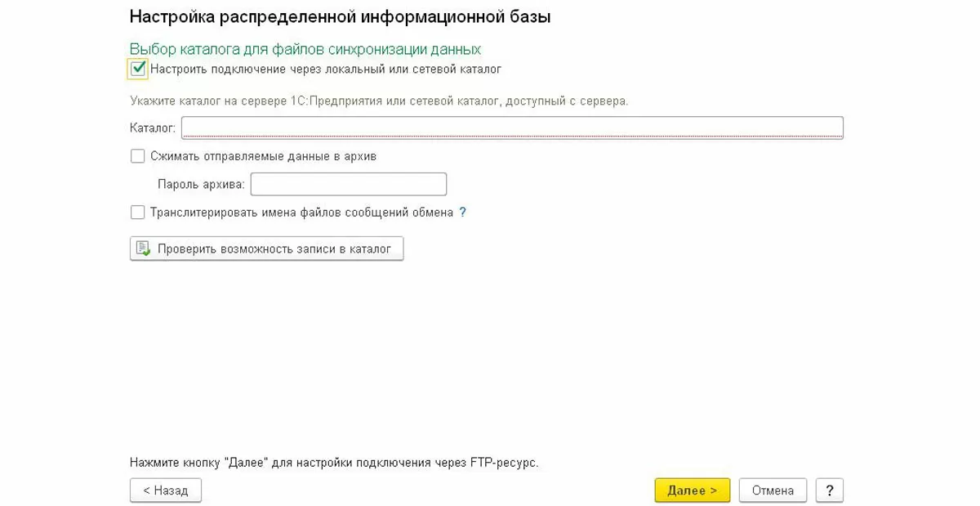Enable "Сжимать отправляемые данные в архив" checkbox
Image resolution: width=980 pixels, height=506 pixels.
[x=138, y=156]
